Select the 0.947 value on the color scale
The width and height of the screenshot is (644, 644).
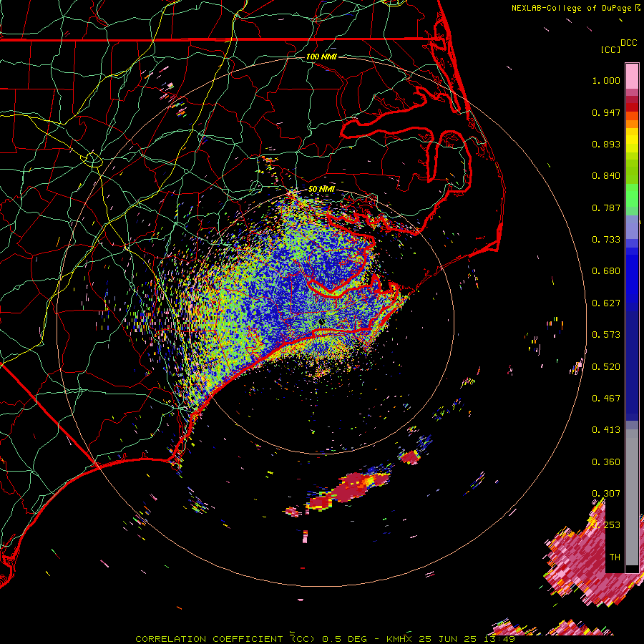606,112
